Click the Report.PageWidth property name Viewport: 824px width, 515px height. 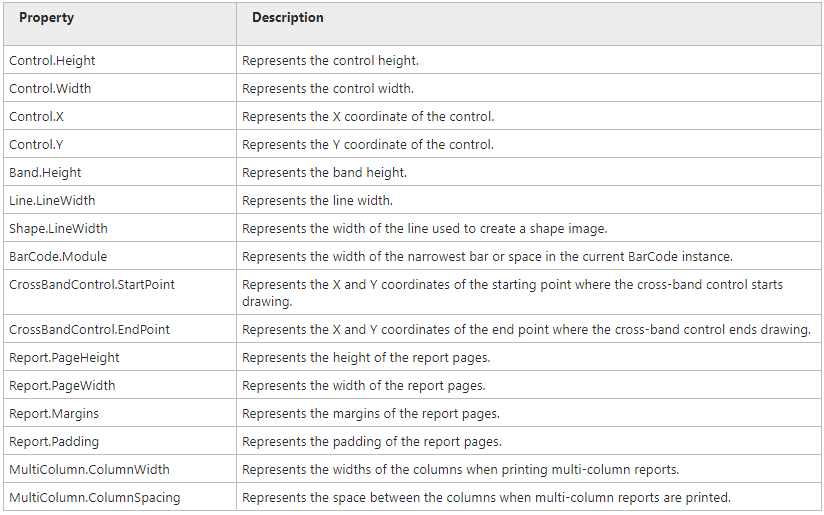[x=62, y=386]
